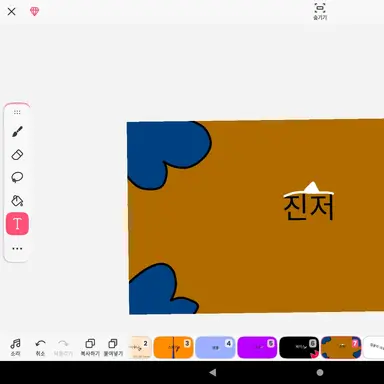Paste the frame (붙여넣기)
Viewport: 384px width, 384px height.
pos(113,347)
